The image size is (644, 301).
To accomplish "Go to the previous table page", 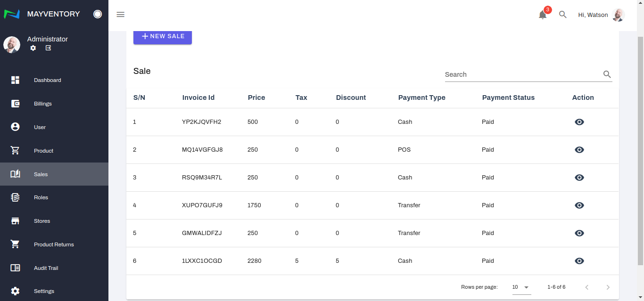I will pos(587,287).
